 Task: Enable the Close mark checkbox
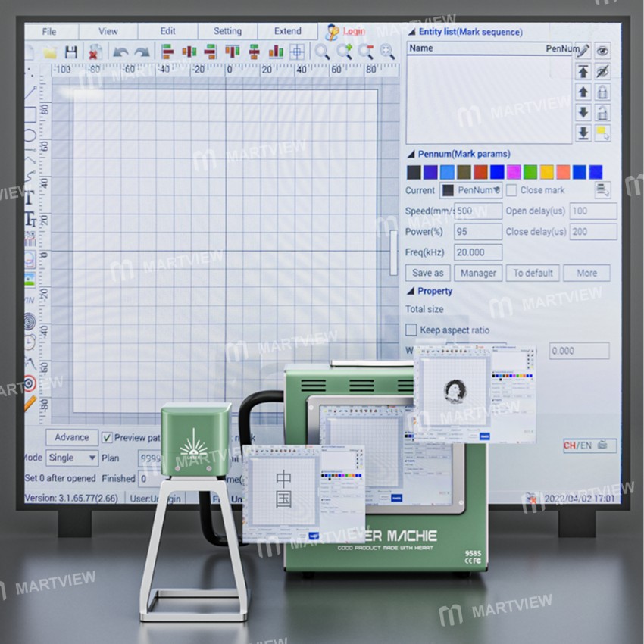click(x=511, y=190)
